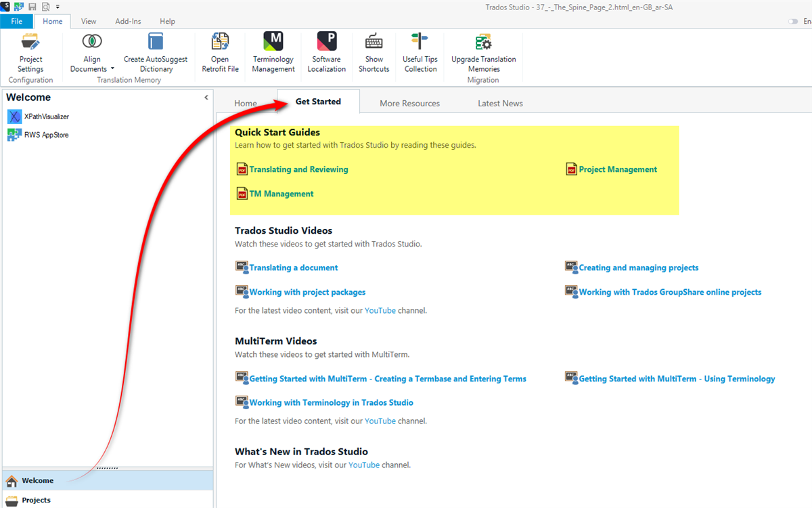Open the Useful Tips Collection
This screenshot has width=812, height=508.
click(420, 53)
